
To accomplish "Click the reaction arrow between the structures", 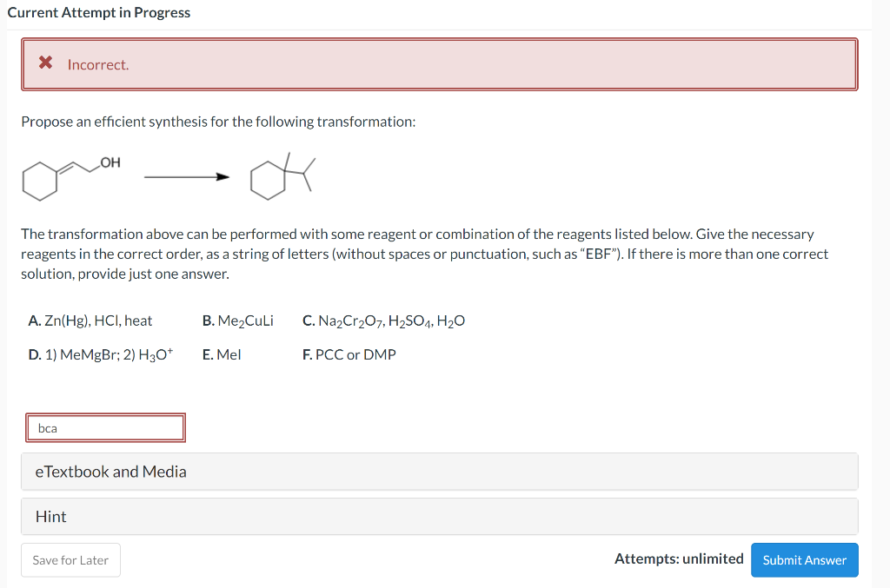I will point(185,176).
